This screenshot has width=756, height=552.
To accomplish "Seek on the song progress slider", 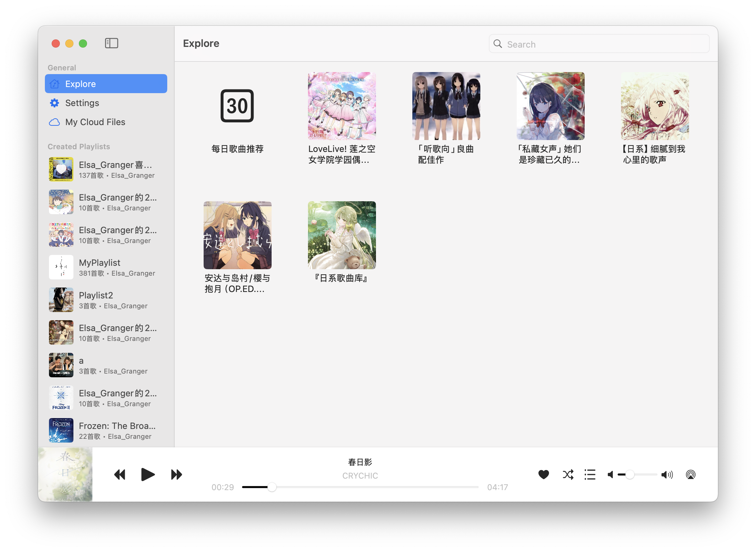I will tap(360, 487).
